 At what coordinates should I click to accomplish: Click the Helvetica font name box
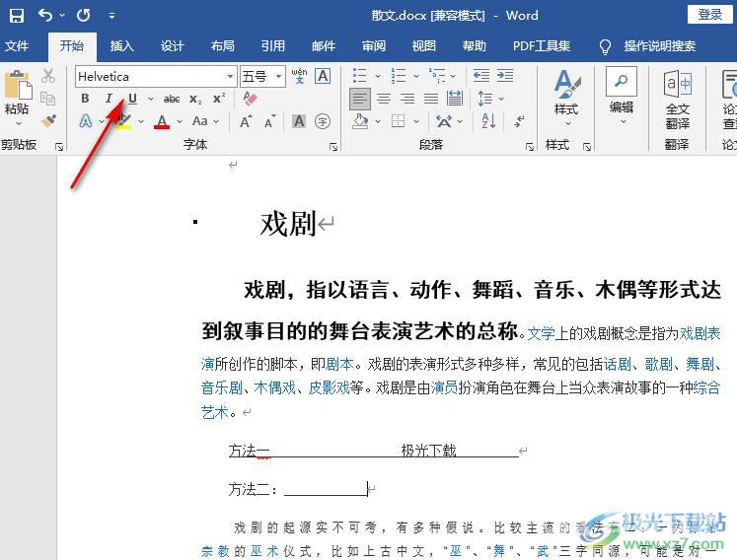[150, 76]
